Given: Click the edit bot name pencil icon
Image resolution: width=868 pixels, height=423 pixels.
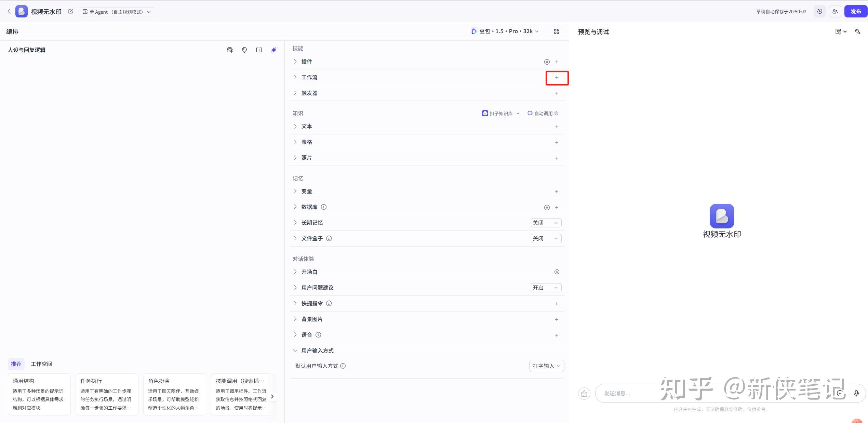Looking at the screenshot, I should click(71, 12).
